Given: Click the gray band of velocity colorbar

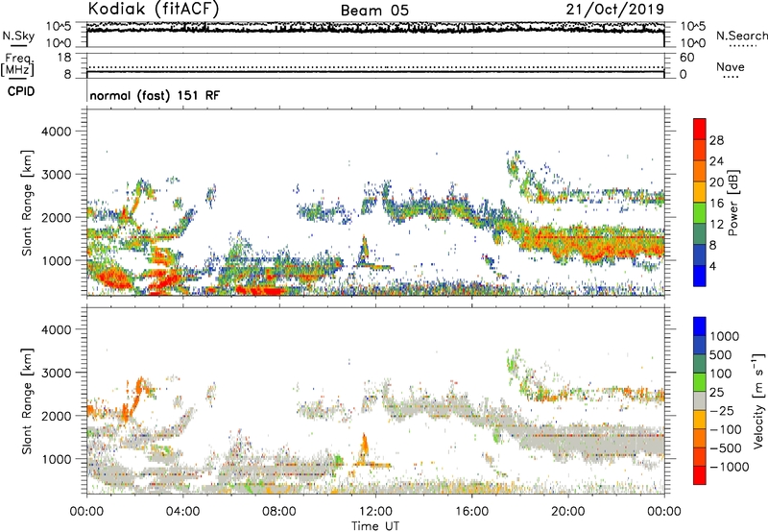Looking at the screenshot, I should (700, 400).
